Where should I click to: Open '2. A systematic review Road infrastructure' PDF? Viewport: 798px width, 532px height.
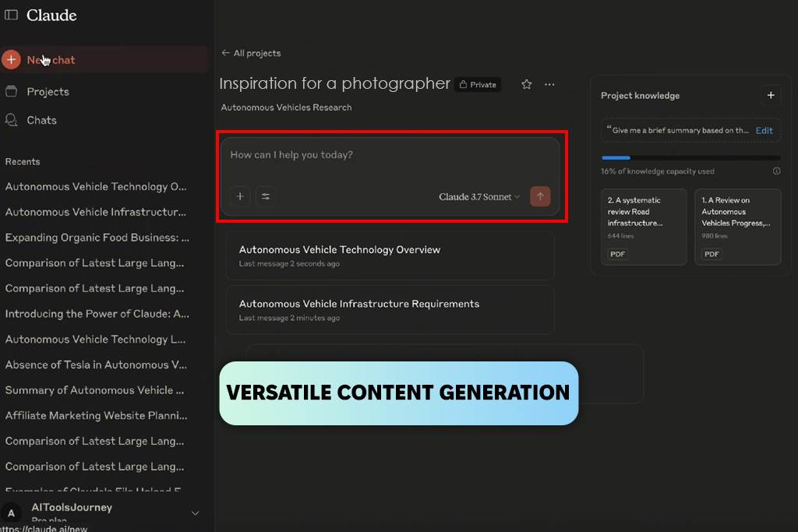coord(644,227)
